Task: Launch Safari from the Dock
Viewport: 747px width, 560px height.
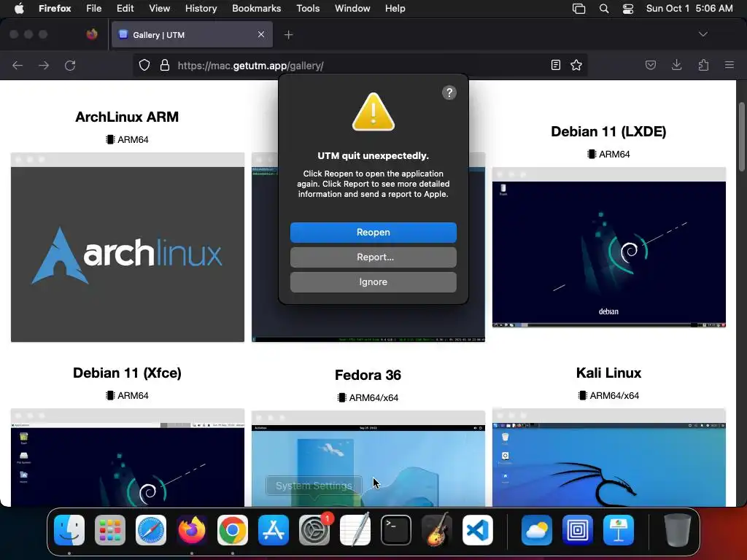Action: pyautogui.click(x=151, y=530)
